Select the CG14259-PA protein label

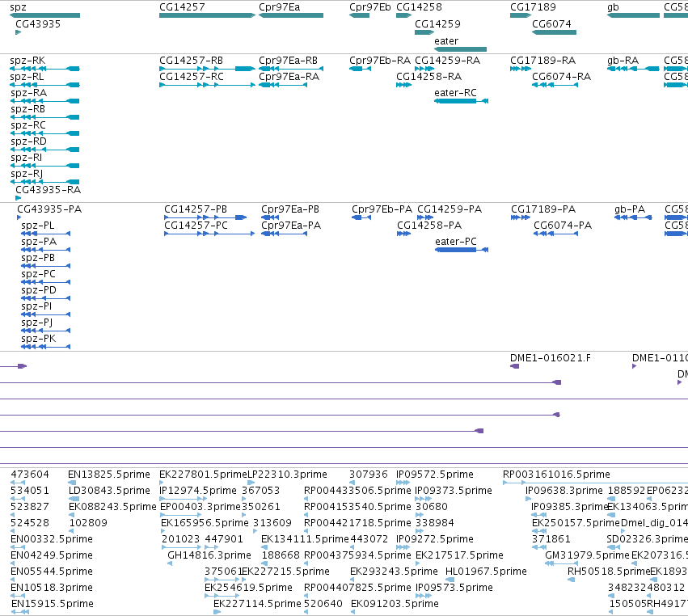point(450,209)
